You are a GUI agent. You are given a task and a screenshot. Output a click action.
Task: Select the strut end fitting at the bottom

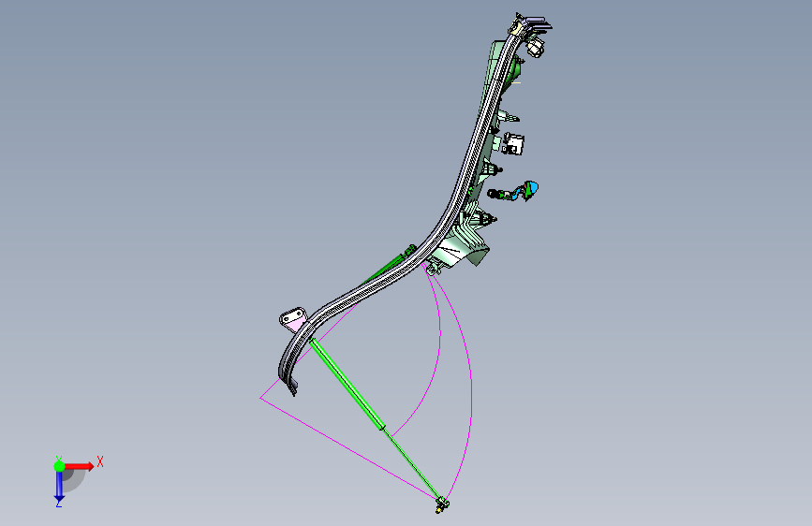pos(442,504)
